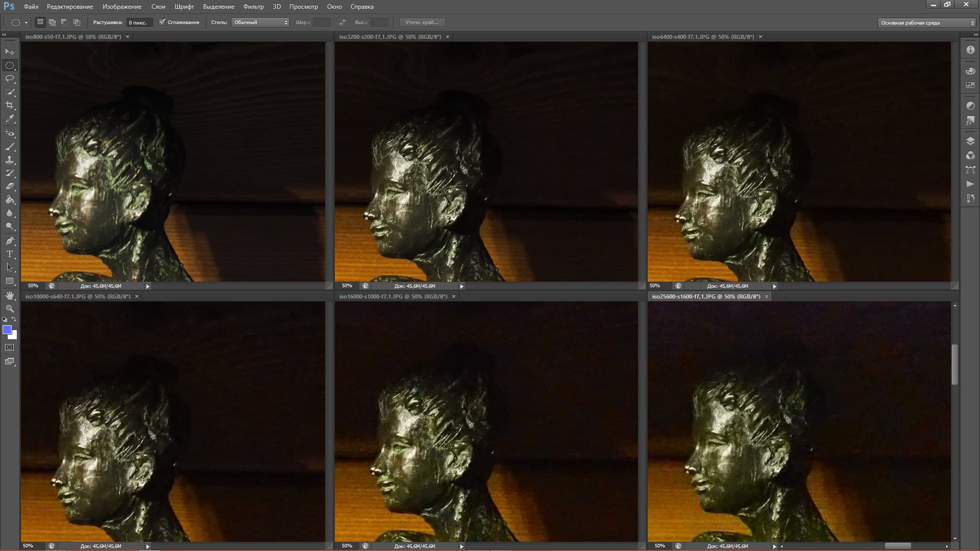980x551 pixels.
Task: Select the Lasso tool
Action: pyautogui.click(x=10, y=79)
